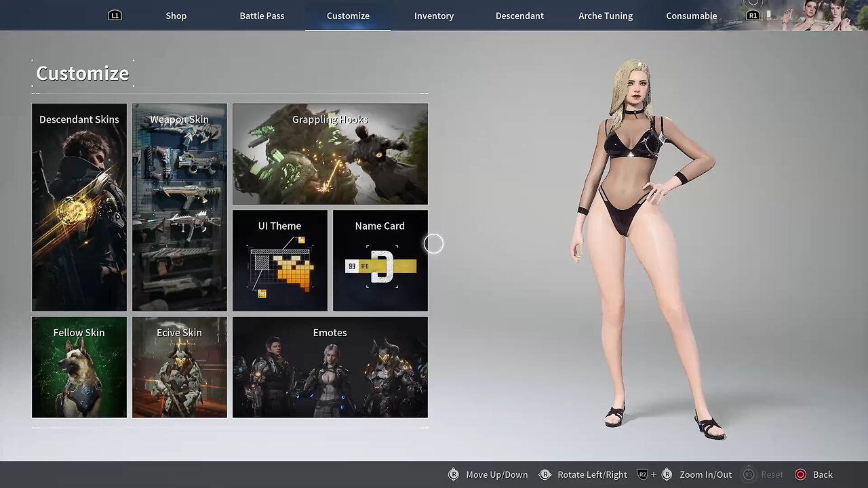This screenshot has height=488, width=868.
Task: Open the Weapon Skin tile
Action: pos(180,207)
